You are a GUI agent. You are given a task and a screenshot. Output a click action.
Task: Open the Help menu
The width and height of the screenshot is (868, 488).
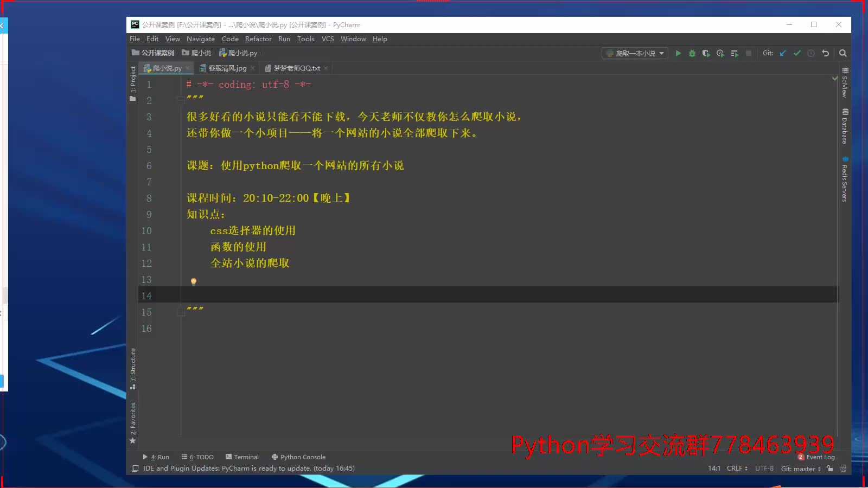tap(380, 39)
